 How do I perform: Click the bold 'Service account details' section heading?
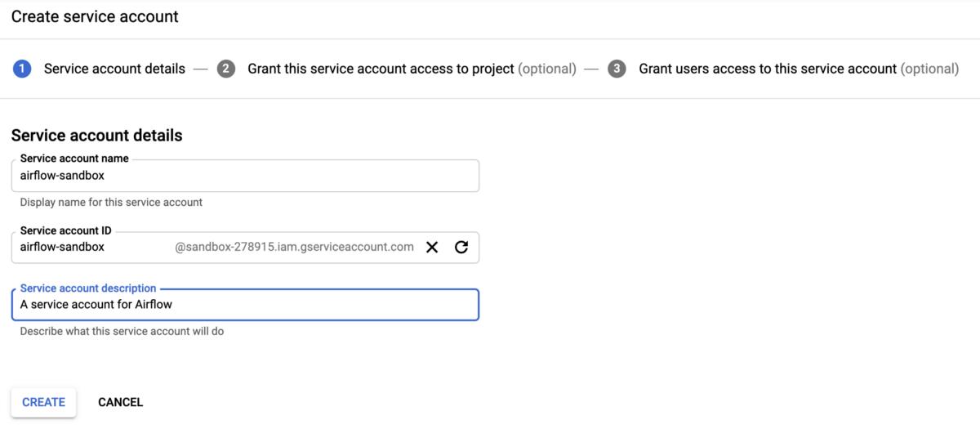[96, 136]
